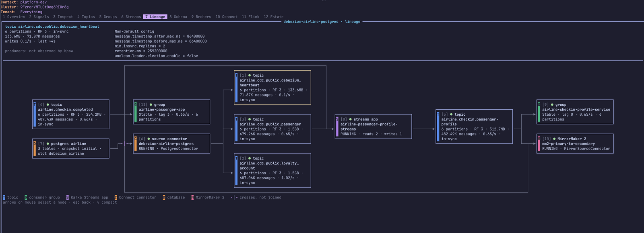Click the min.insync.replicas = 2 config line
This screenshot has width=644, height=233.
click(140, 46)
